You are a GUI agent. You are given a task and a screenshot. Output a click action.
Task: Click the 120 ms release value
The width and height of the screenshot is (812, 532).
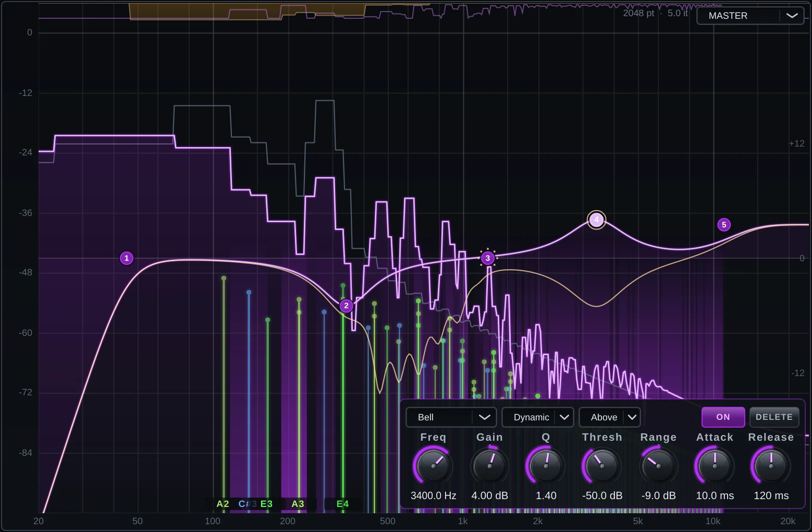(771, 495)
